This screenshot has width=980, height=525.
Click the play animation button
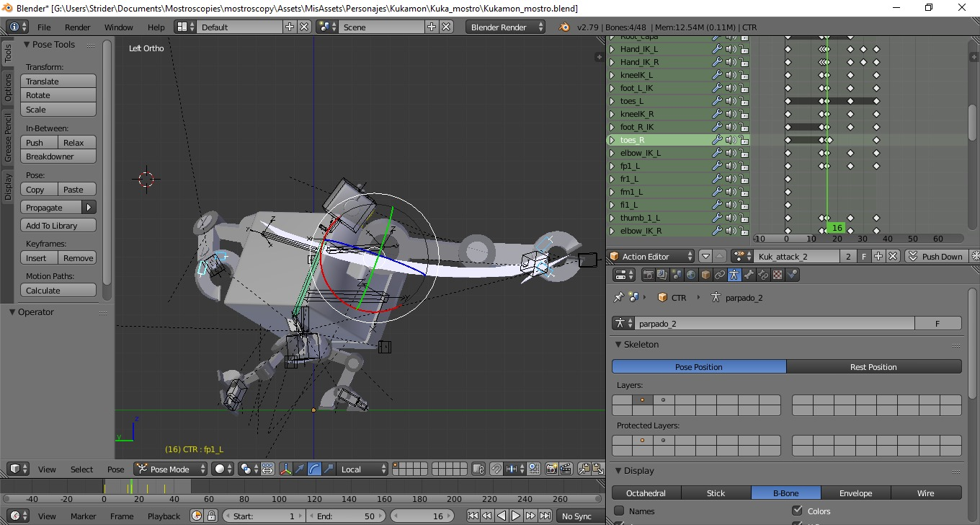point(516,516)
